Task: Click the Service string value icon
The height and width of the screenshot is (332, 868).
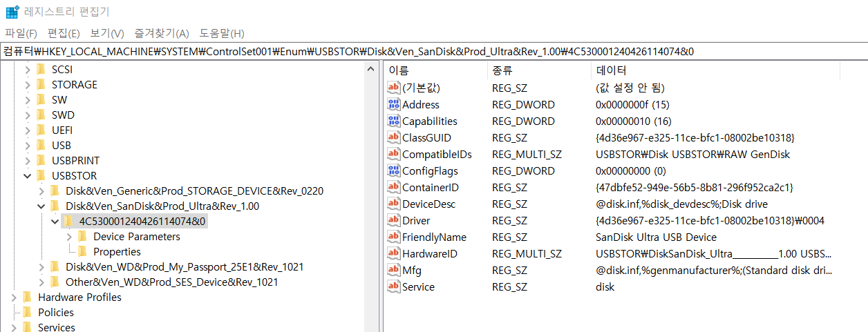Action: coord(394,286)
